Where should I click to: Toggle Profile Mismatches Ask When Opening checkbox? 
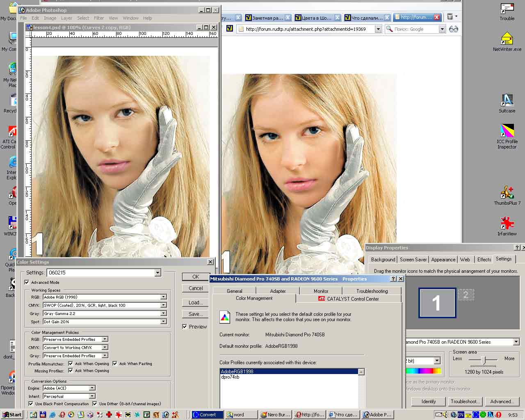(x=71, y=363)
